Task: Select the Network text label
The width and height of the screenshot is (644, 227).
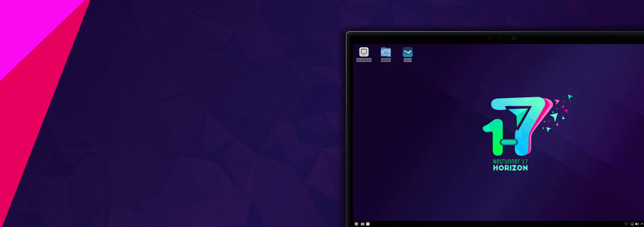Action: pos(386,60)
